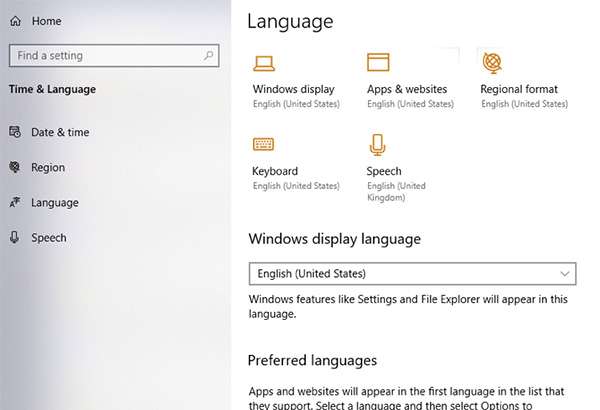The image size is (600, 410).
Task: Click the Preferred languages heading
Action: pyautogui.click(x=312, y=361)
